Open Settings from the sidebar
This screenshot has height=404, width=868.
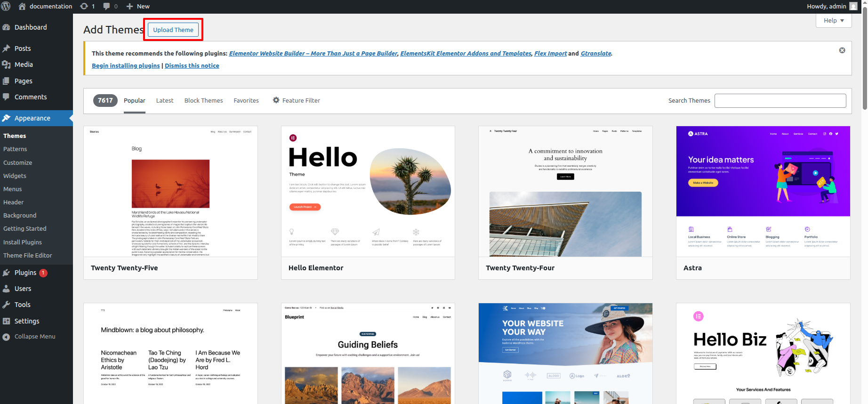click(27, 321)
